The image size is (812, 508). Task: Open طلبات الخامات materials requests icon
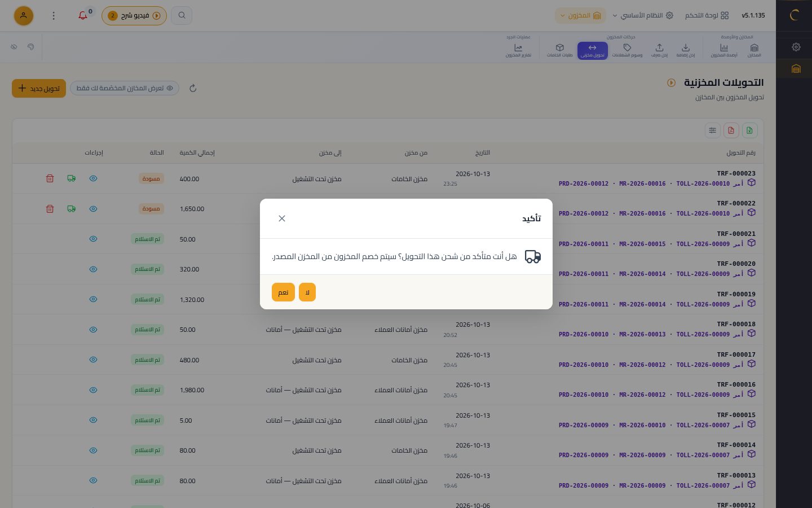pyautogui.click(x=559, y=50)
